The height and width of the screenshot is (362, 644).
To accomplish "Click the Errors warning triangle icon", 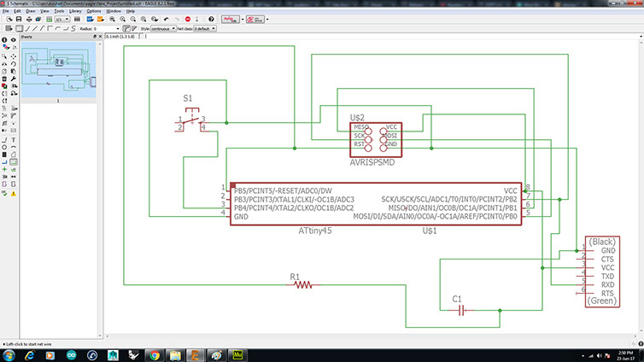I will [x=14, y=194].
